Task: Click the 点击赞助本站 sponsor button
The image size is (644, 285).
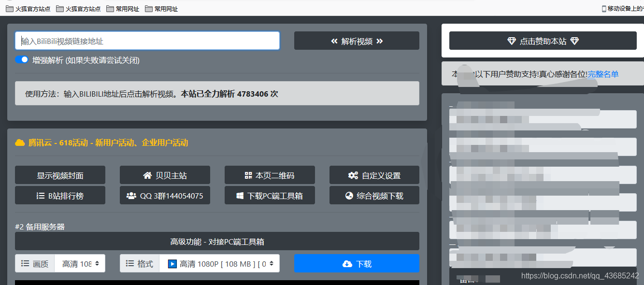Action: (x=543, y=41)
